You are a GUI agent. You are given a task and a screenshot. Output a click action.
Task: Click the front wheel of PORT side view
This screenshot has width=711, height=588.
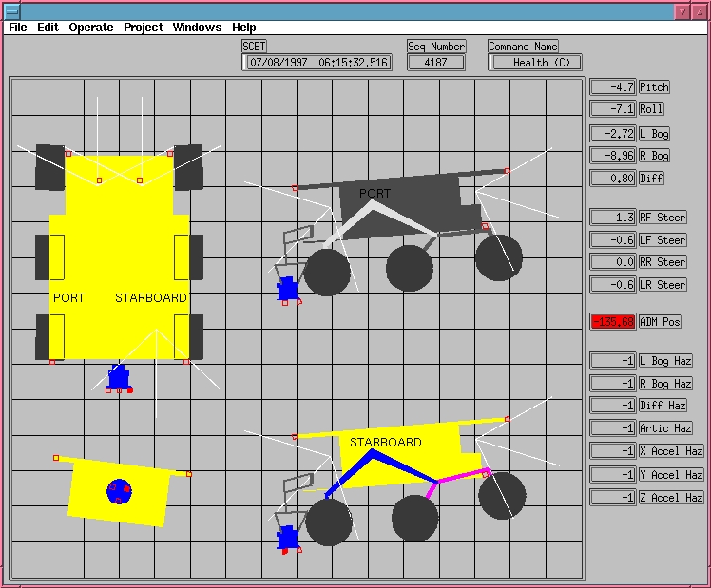328,272
